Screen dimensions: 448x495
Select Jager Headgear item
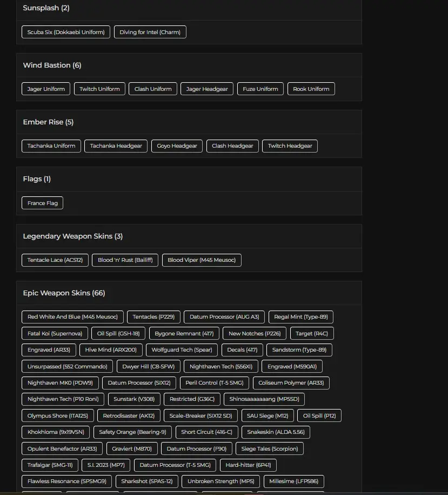pyautogui.click(x=207, y=89)
